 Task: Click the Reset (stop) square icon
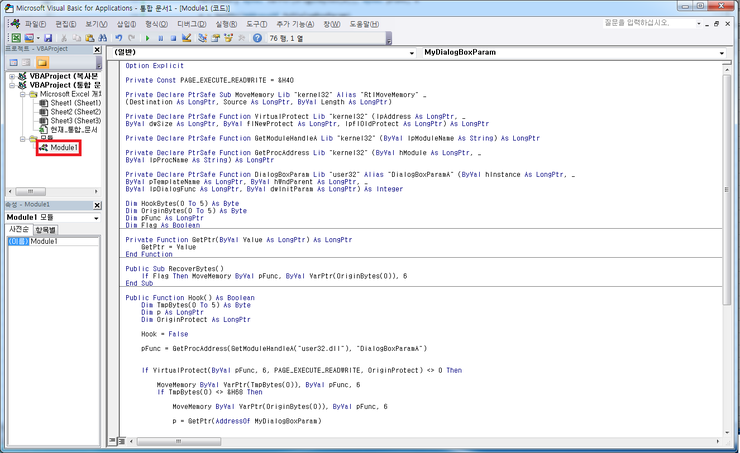click(172, 38)
